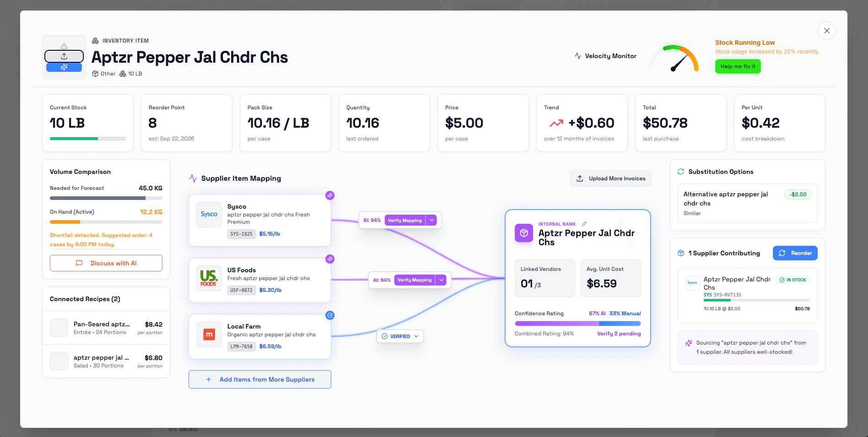Viewport: 868px width, 437px height.
Task: Click the Confidence Rating progress bar
Action: [577, 324]
